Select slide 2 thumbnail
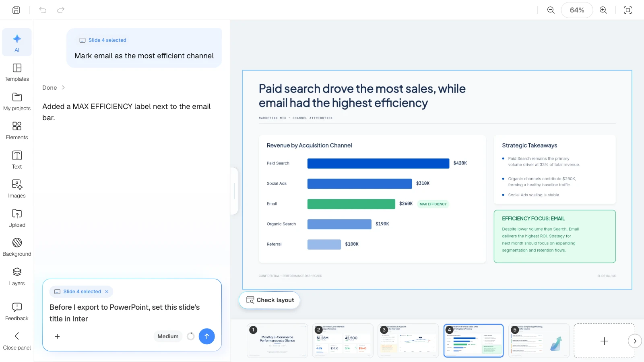The width and height of the screenshot is (644, 362). 343,341
